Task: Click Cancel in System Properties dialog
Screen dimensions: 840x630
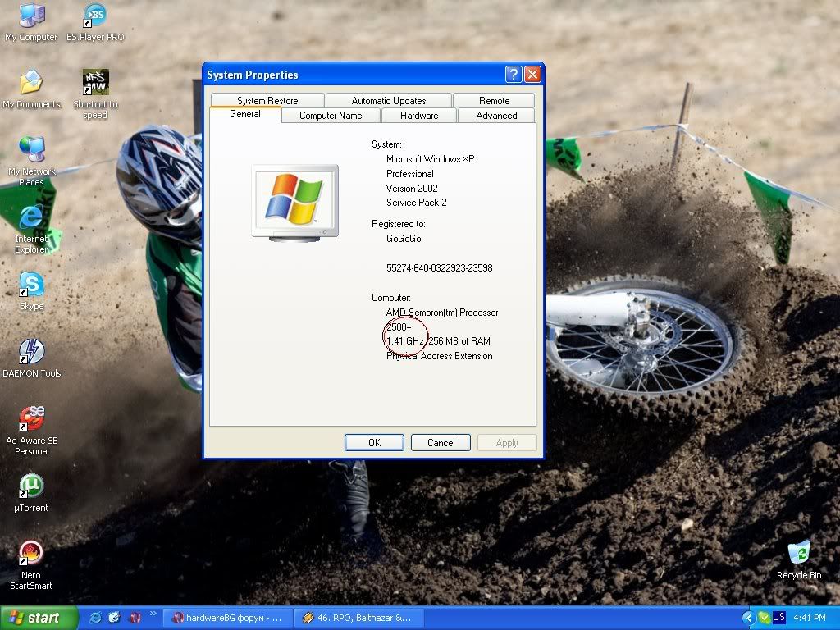Action: coord(441,443)
